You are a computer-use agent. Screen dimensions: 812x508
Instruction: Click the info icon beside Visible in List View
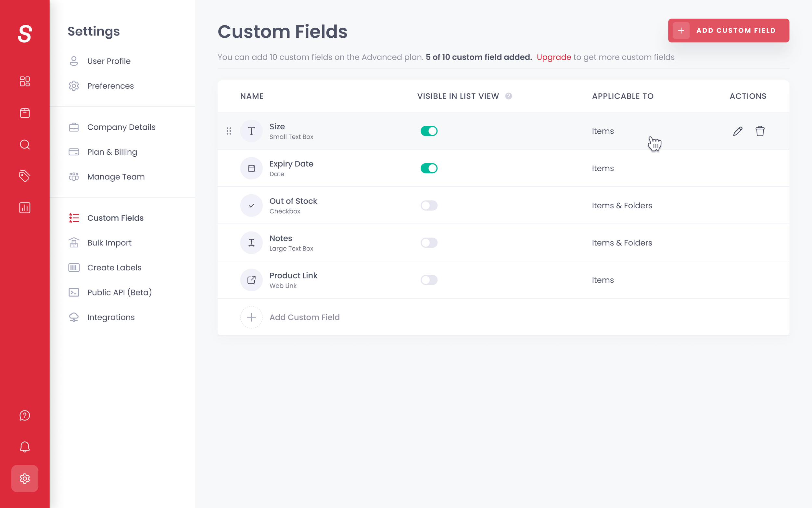point(509,96)
